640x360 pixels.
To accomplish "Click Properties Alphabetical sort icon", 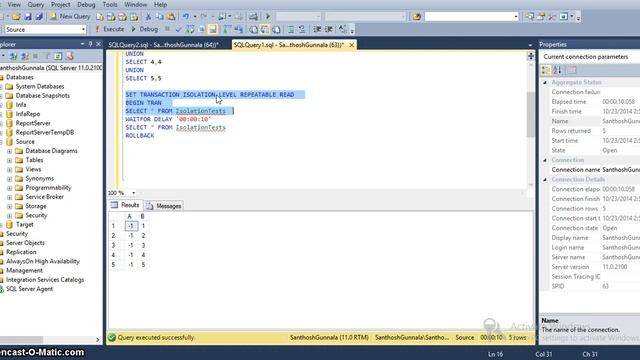I will [558, 70].
